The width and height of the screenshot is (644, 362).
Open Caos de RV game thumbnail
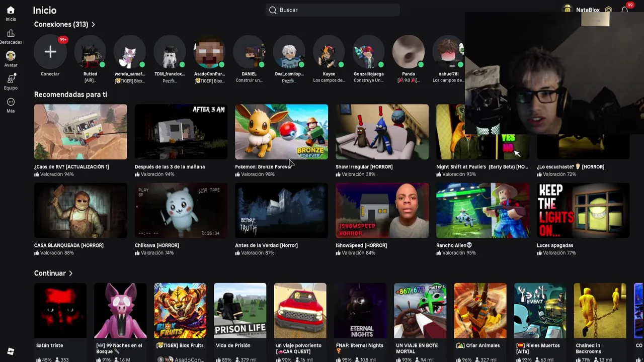coord(80,132)
